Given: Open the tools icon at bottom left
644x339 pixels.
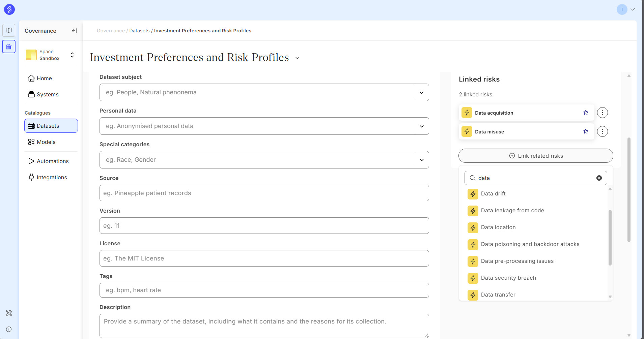Looking at the screenshot, I should [x=9, y=313].
